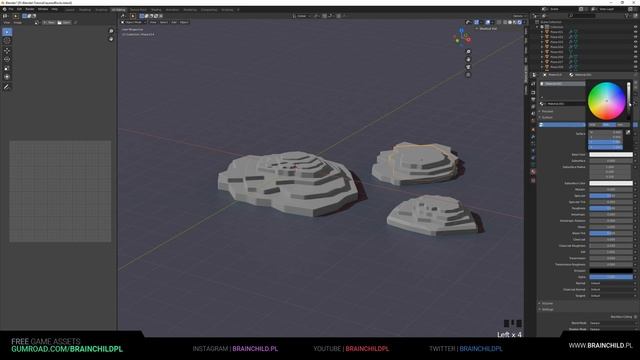The width and height of the screenshot is (640, 360).
Task: Open the Global transform orientation dropdown
Action: click(302, 16)
